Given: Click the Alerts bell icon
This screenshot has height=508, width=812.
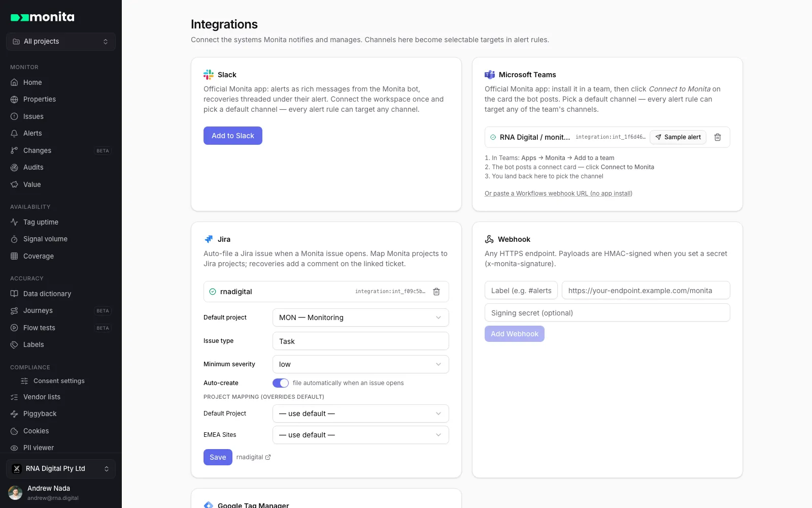Looking at the screenshot, I should [x=14, y=134].
